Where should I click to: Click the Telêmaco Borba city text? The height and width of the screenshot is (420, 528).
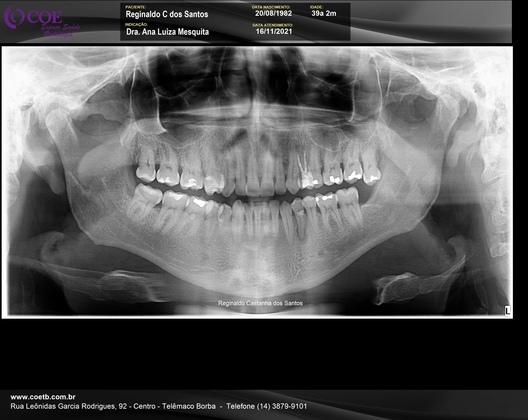189,406
